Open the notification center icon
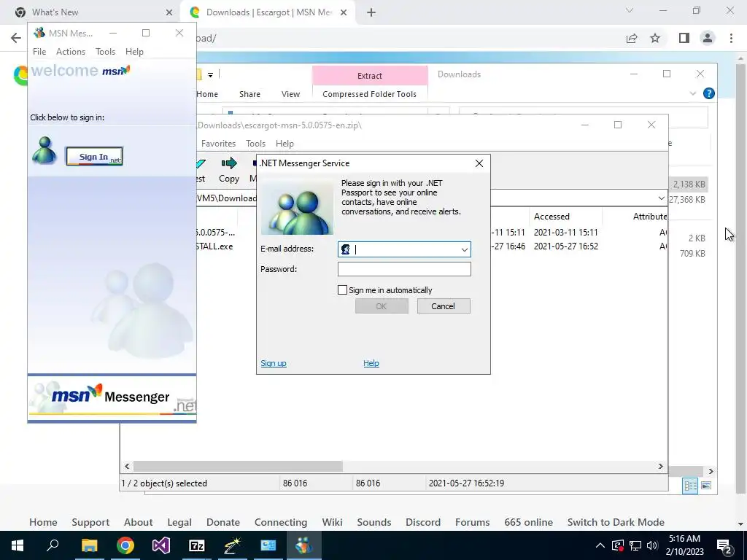 point(724,545)
